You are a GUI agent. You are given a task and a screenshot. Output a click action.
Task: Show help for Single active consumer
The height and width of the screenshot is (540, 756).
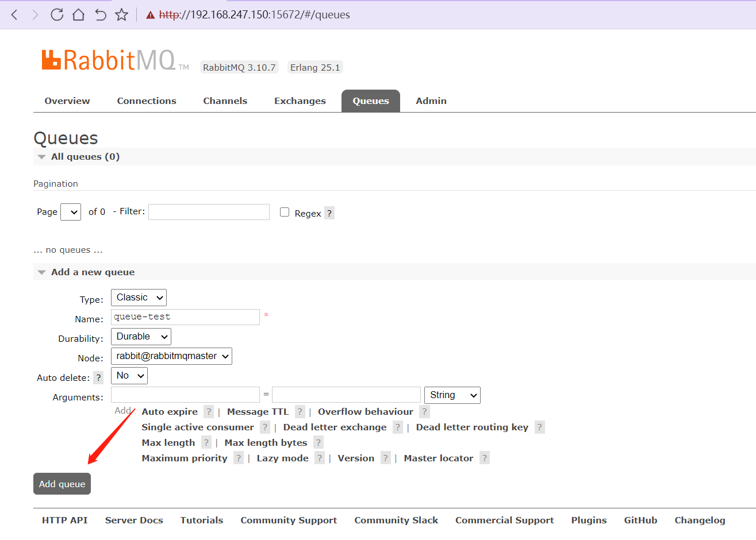[265, 427]
